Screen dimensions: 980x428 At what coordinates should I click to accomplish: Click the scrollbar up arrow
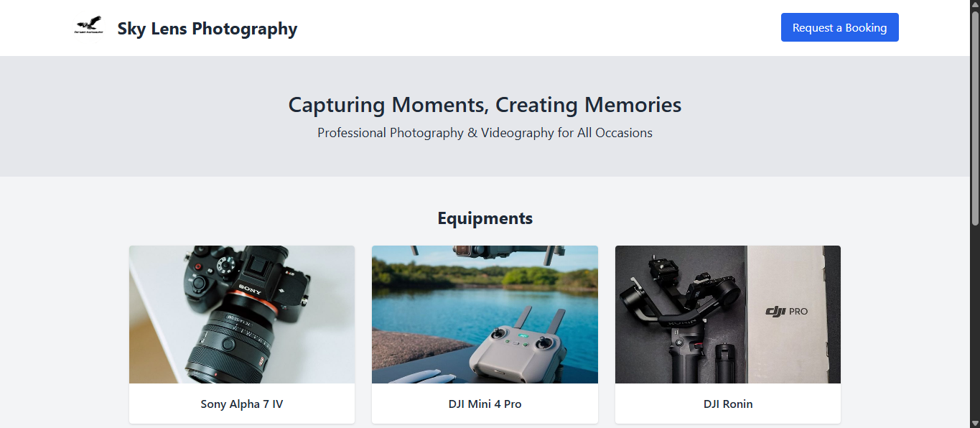[974, 6]
